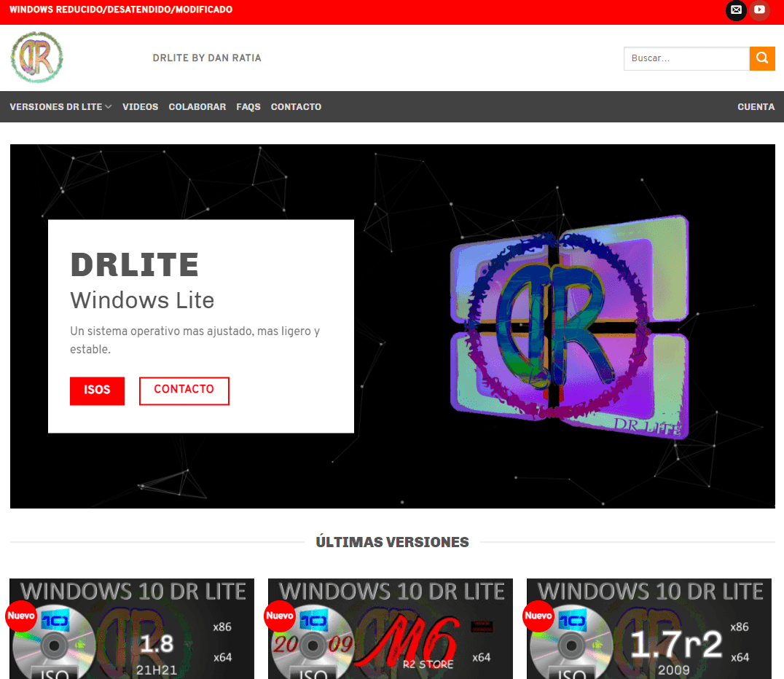Click the ÚLTIMAS VERSIONES heading
784x679 pixels.
pyautogui.click(x=393, y=542)
